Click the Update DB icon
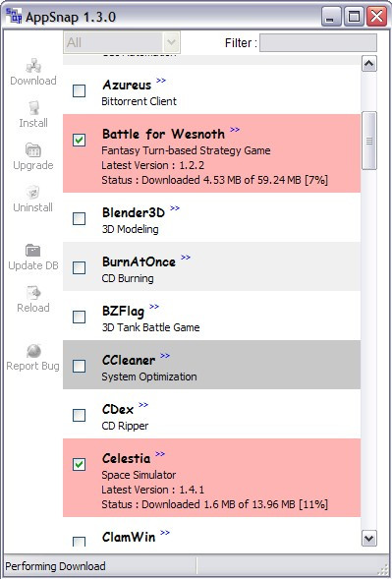392x579 pixels. pyautogui.click(x=33, y=251)
